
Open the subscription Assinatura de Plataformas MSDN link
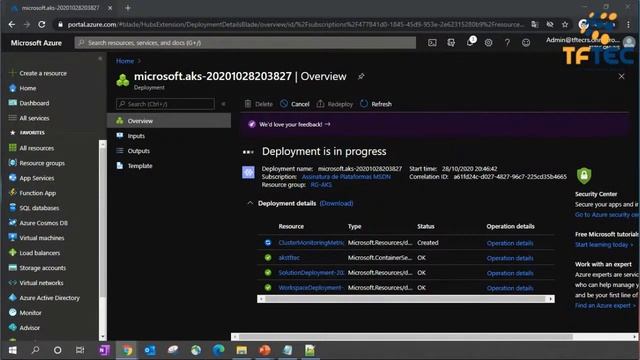tap(346, 177)
